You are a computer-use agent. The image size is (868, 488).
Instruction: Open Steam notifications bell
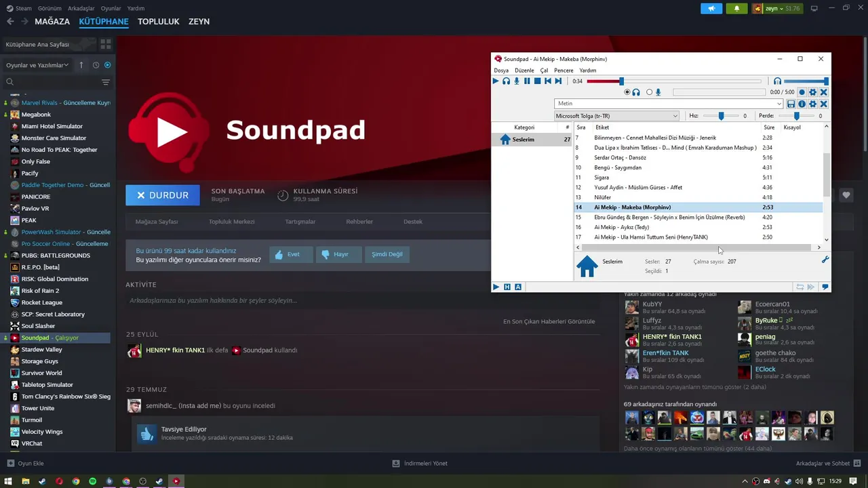(736, 8)
